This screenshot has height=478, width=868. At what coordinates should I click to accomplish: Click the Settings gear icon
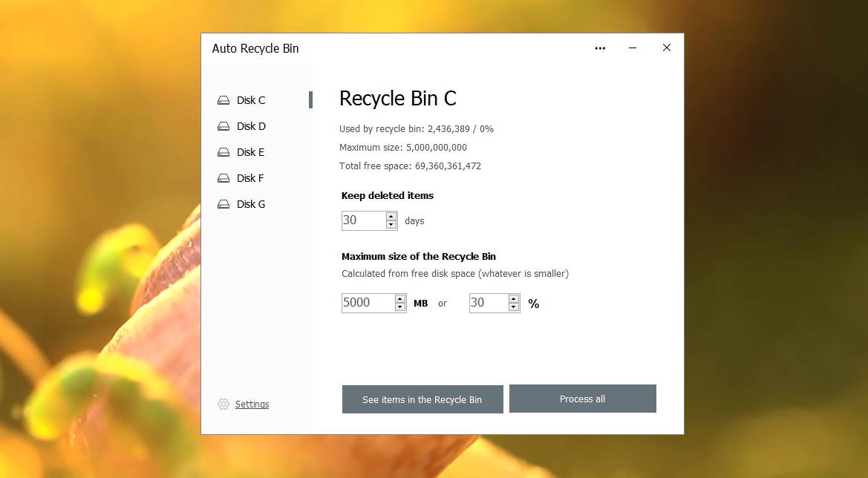click(223, 405)
